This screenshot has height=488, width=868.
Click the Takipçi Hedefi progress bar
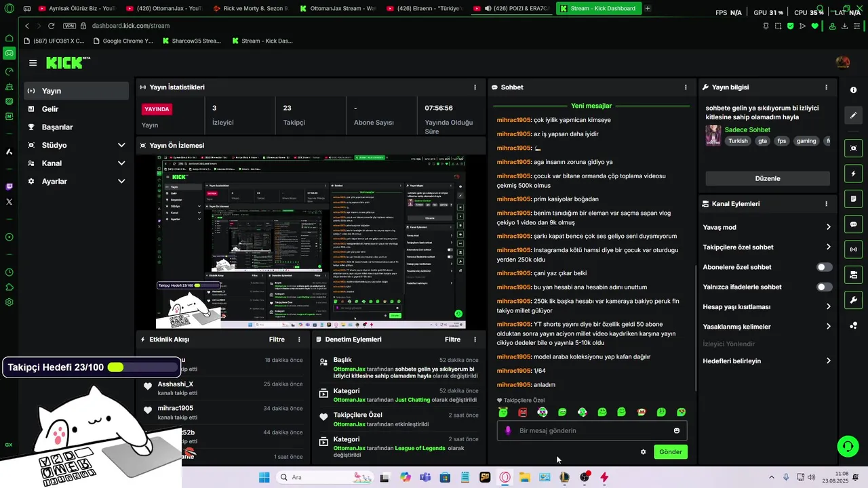pos(144,367)
